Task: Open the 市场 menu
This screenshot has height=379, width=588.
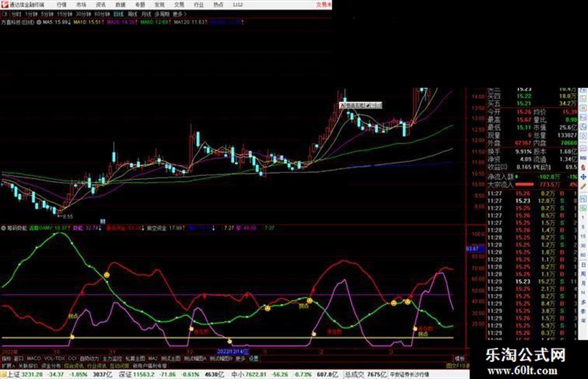Action: (81, 4)
